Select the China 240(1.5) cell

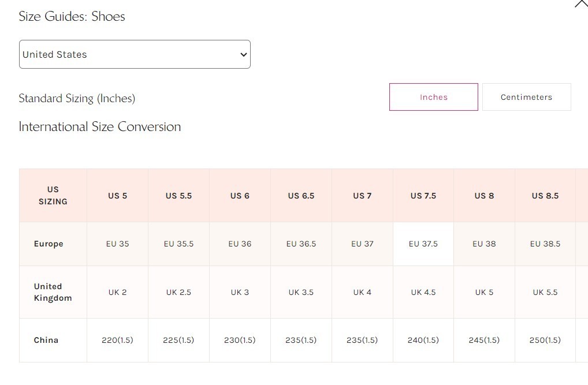point(423,340)
